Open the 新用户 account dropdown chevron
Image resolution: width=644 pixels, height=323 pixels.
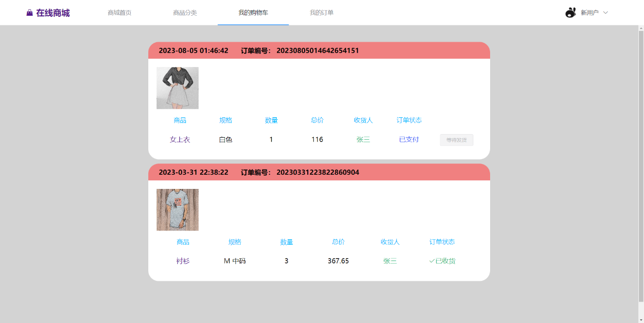(605, 12)
